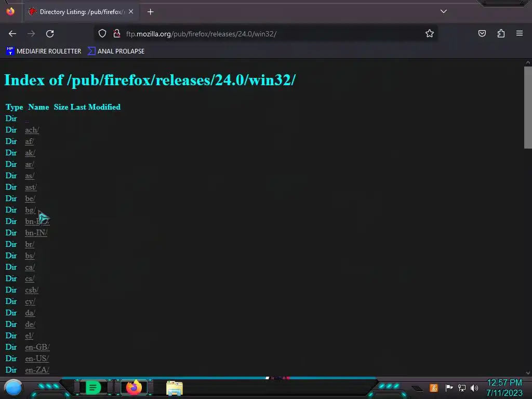Open the en-US/ directory
This screenshot has height=399, width=532.
click(37, 358)
